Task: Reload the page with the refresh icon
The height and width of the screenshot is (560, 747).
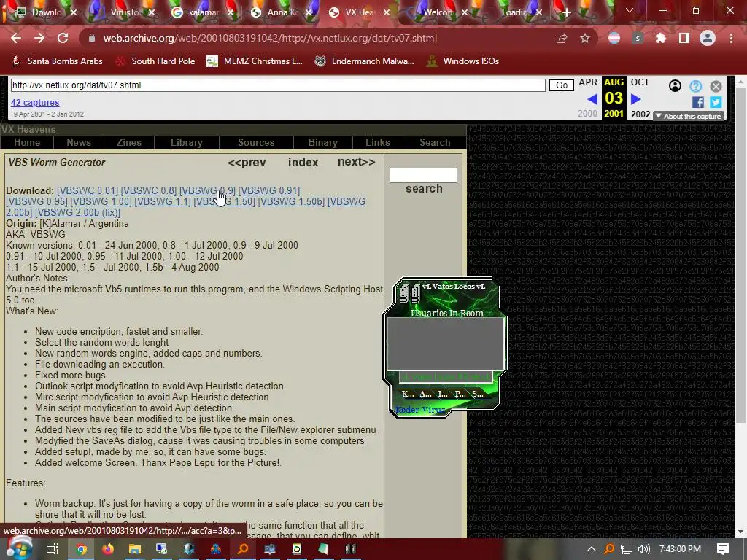Action: [x=63, y=38]
